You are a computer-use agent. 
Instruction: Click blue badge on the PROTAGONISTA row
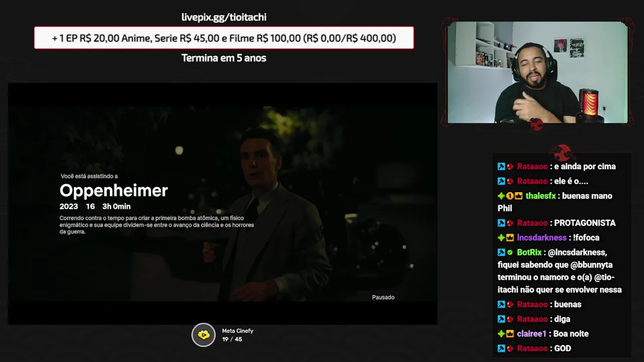(501, 223)
